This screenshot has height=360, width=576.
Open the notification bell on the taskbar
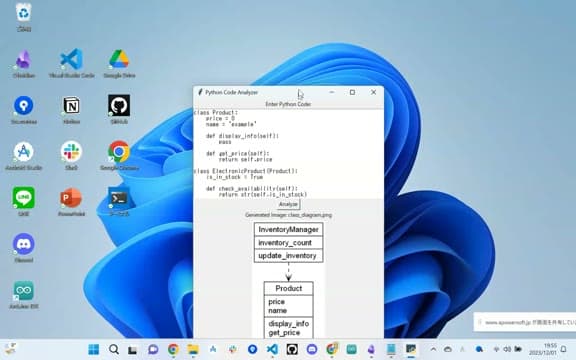tap(564, 349)
